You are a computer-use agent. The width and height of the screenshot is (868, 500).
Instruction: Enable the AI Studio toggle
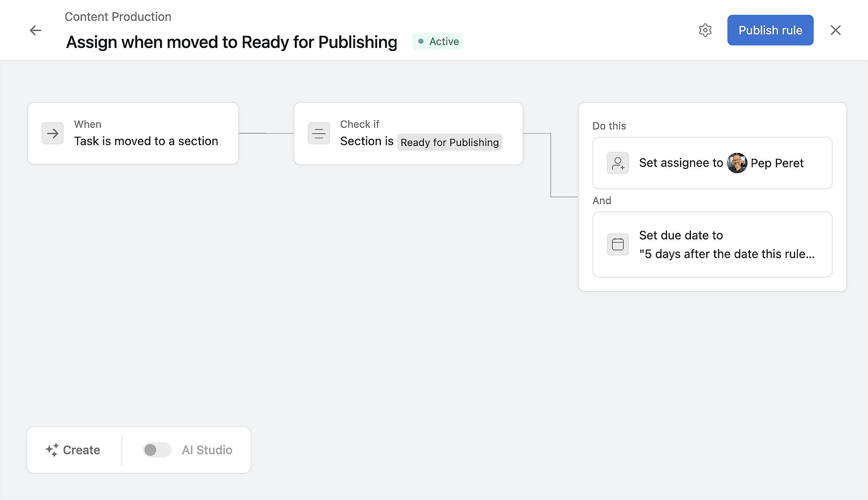156,450
